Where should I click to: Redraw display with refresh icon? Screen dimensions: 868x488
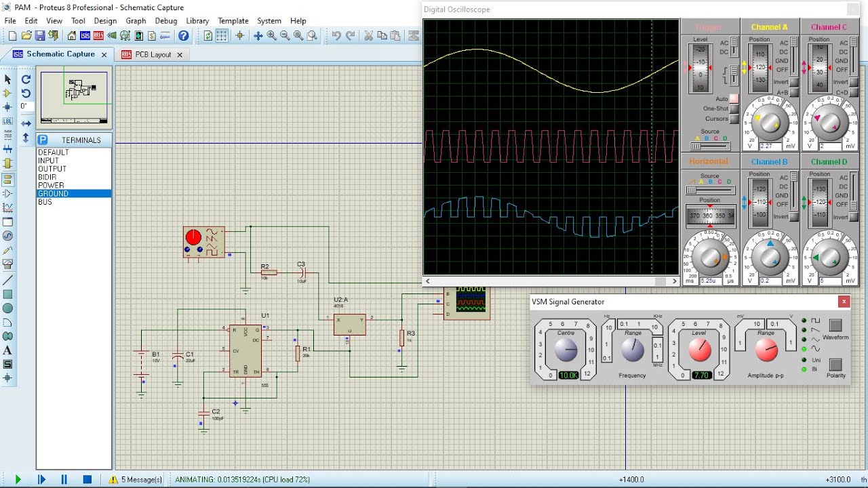[x=208, y=36]
